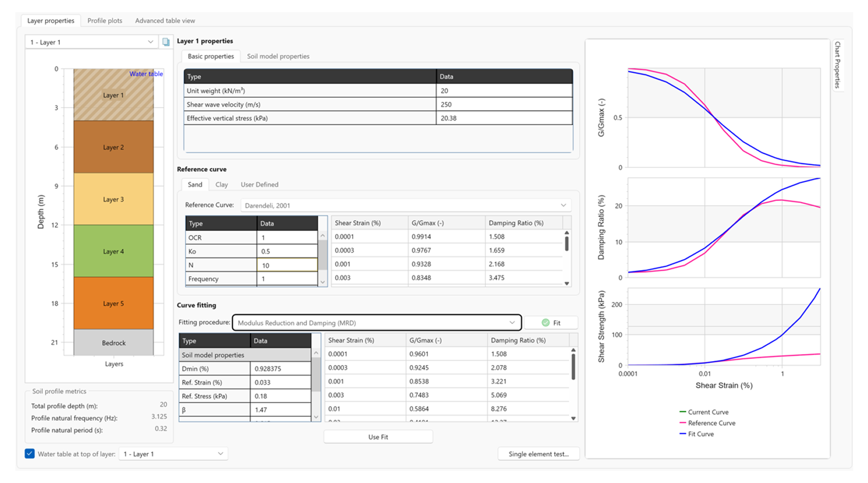Expand the Chart Properties side panel
Viewport: 868px width, 483px height.
[x=837, y=65]
